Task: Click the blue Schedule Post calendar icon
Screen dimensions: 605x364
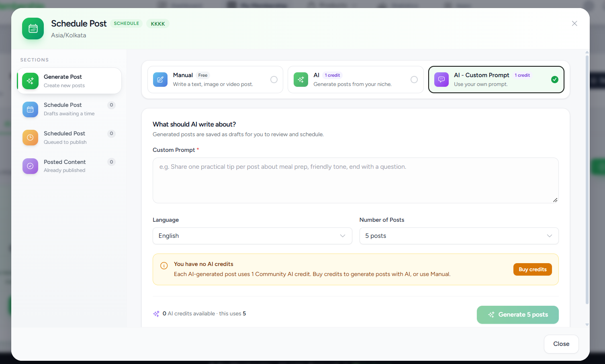Action: [x=30, y=109]
